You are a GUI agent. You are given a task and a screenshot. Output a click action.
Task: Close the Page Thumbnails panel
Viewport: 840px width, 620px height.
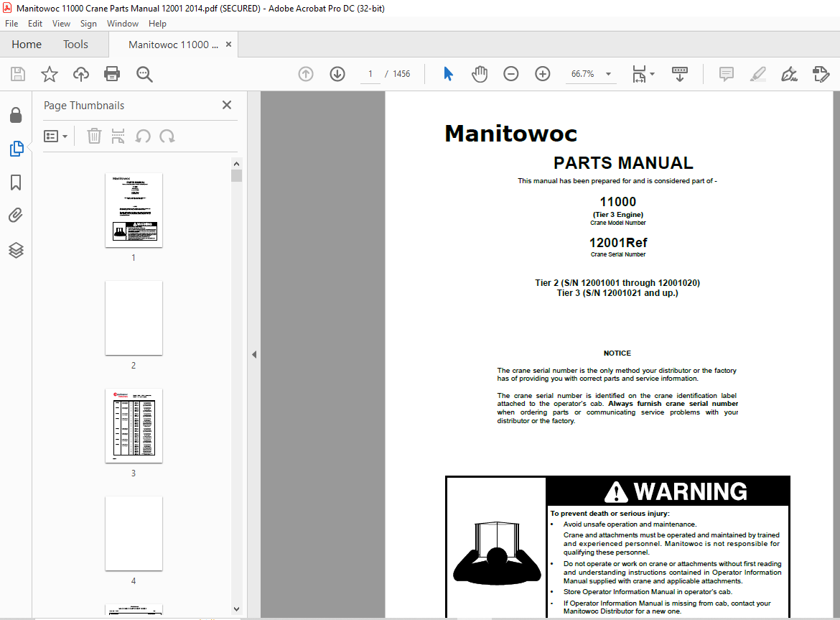click(x=227, y=105)
